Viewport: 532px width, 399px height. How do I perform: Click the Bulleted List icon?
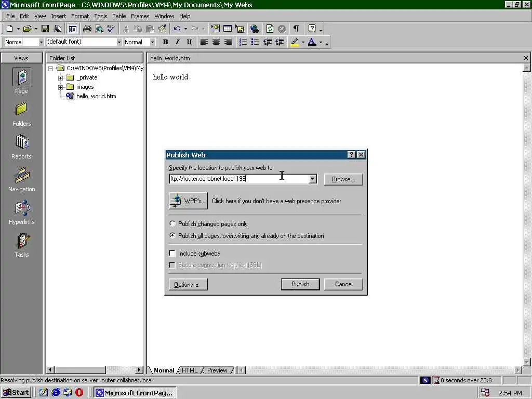[255, 42]
